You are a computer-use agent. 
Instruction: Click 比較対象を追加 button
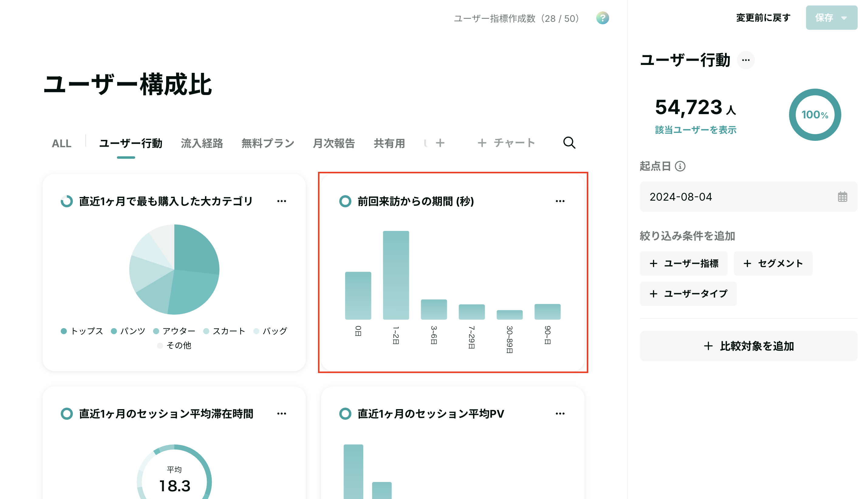pos(748,346)
